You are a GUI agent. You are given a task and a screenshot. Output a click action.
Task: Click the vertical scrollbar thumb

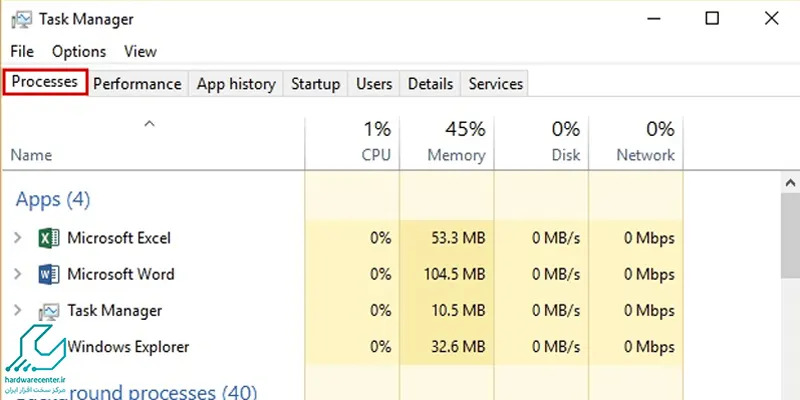[x=790, y=236]
